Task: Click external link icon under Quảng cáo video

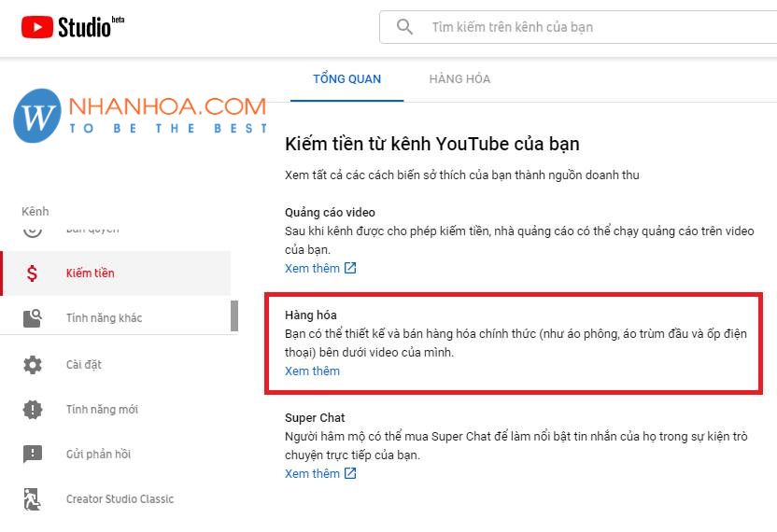Action: (x=350, y=269)
